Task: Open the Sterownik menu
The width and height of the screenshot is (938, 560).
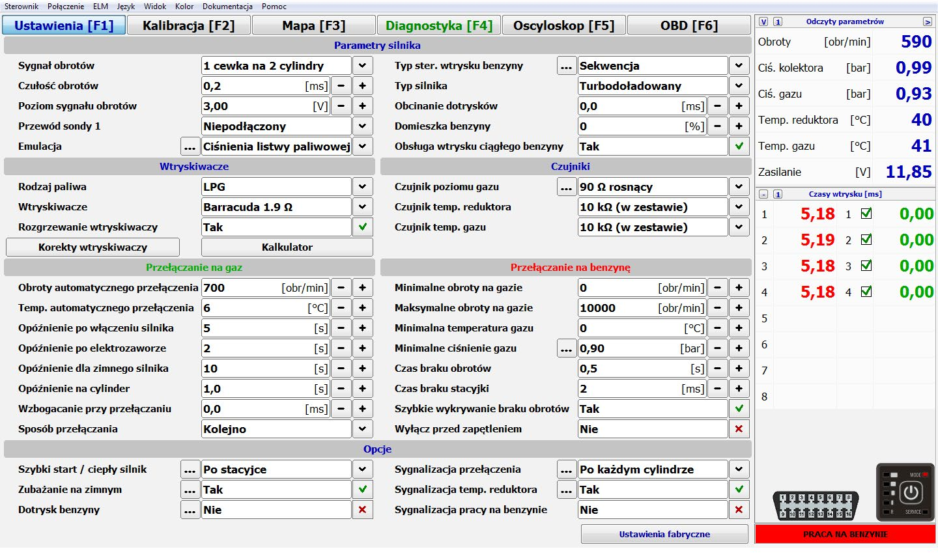Action: coord(21,6)
